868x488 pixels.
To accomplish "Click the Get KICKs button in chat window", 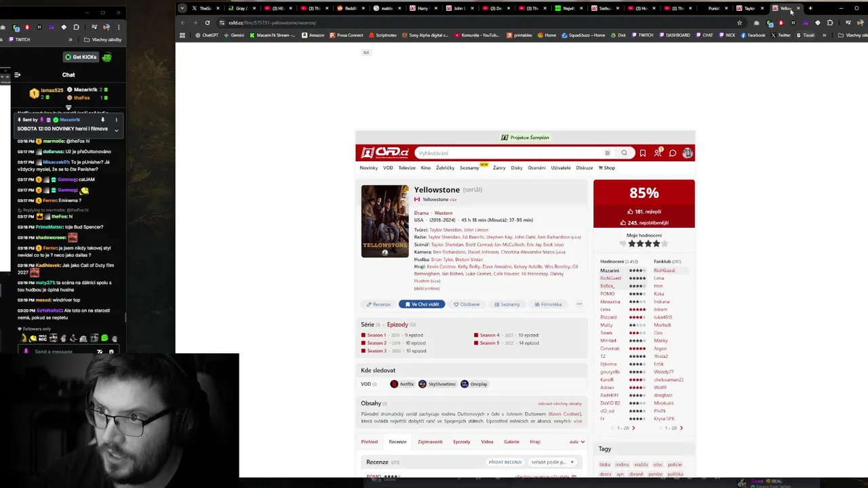I will (81, 57).
